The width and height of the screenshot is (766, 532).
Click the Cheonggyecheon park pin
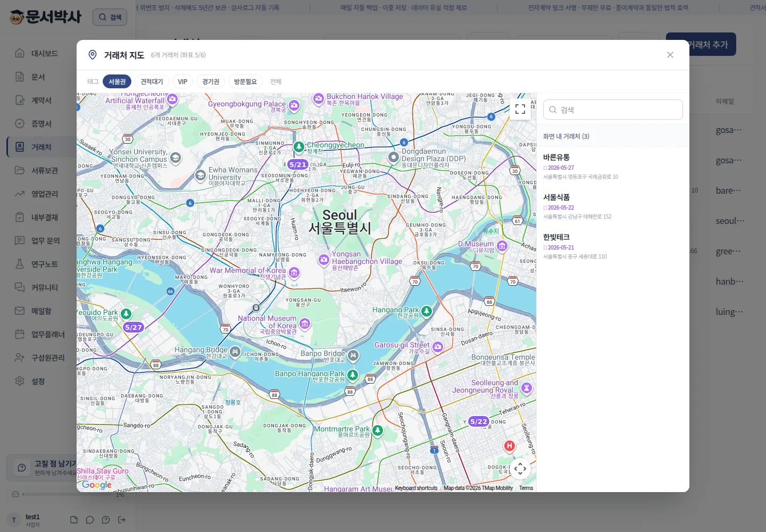pyautogui.click(x=299, y=146)
